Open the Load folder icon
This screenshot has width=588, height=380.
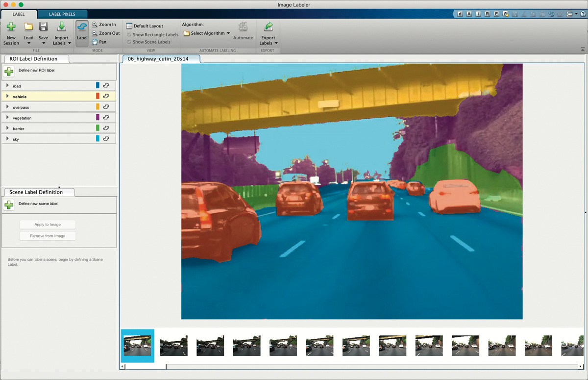[28, 27]
